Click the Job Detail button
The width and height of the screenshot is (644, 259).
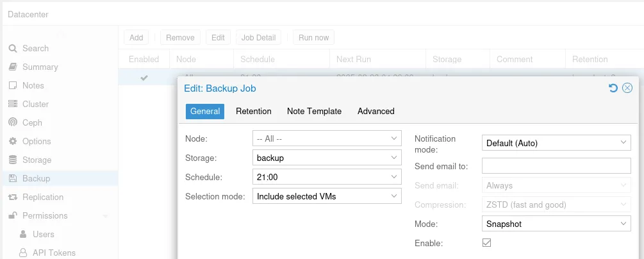tap(258, 37)
